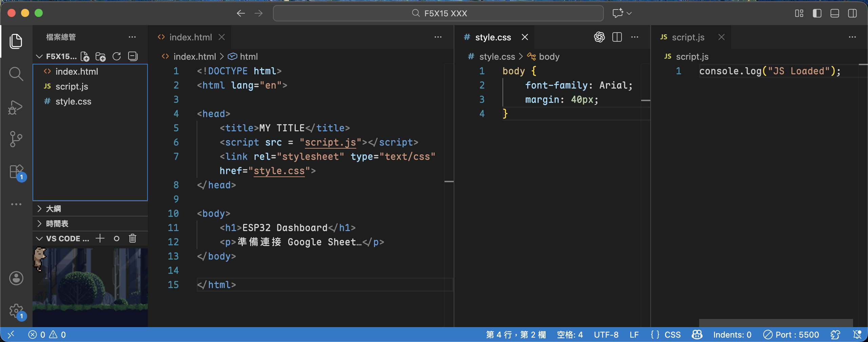Open the Search view in activity bar
The height and width of the screenshot is (342, 868).
(16, 74)
